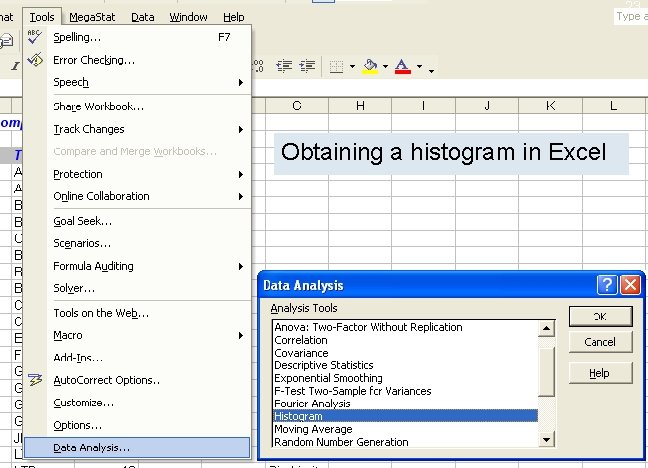Open the Tools menu

coord(42,17)
